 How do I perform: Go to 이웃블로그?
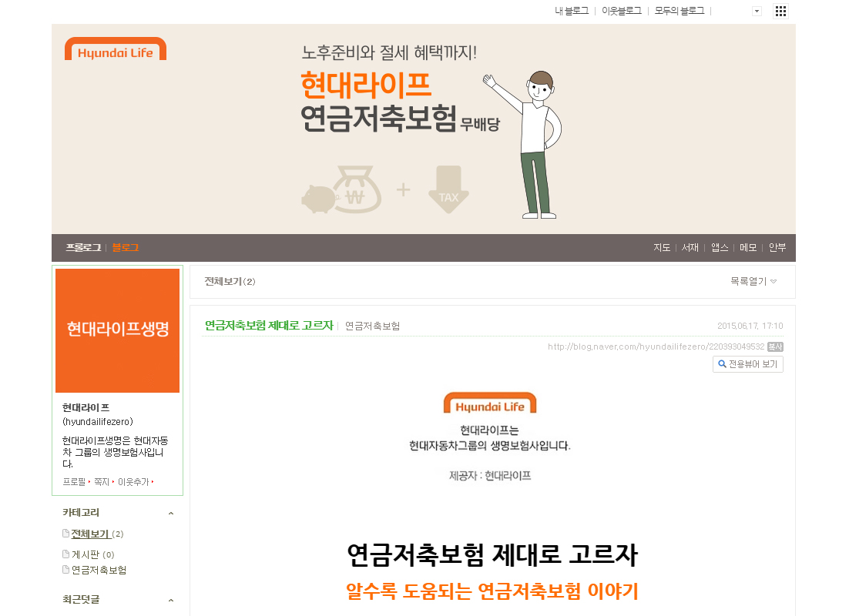(x=622, y=11)
